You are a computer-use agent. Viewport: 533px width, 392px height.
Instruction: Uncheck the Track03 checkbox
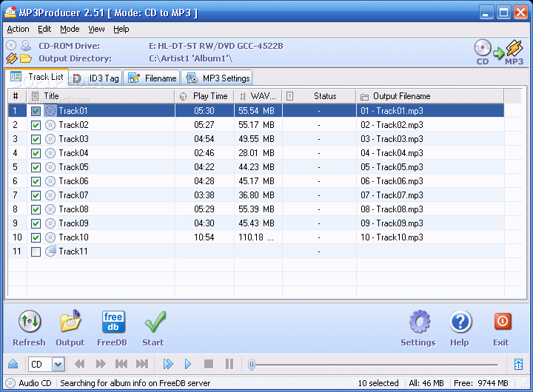click(36, 139)
